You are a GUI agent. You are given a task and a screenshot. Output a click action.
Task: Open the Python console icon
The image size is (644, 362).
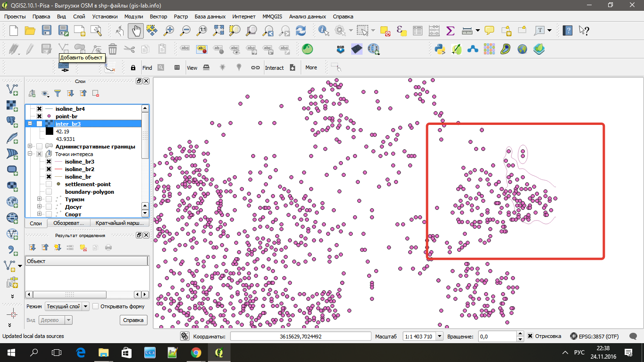pos(440,49)
